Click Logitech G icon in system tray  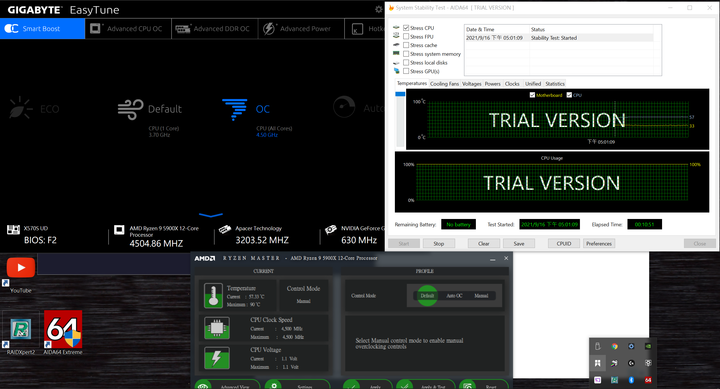(631, 363)
